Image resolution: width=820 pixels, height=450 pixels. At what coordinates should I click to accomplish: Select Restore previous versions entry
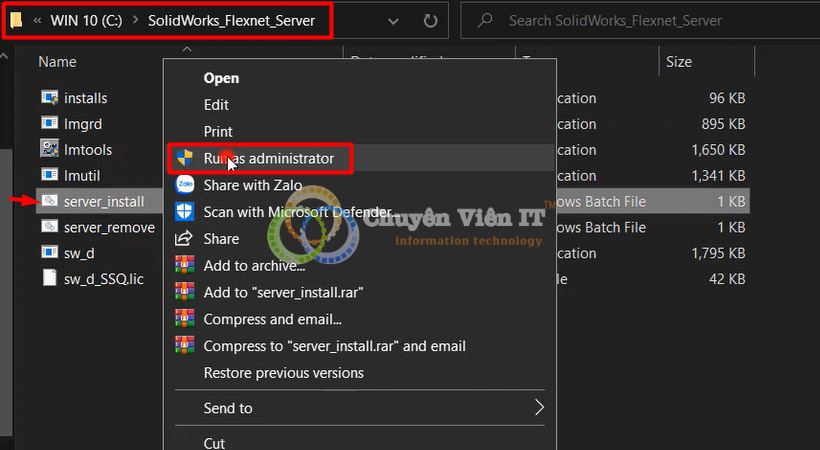click(x=283, y=373)
